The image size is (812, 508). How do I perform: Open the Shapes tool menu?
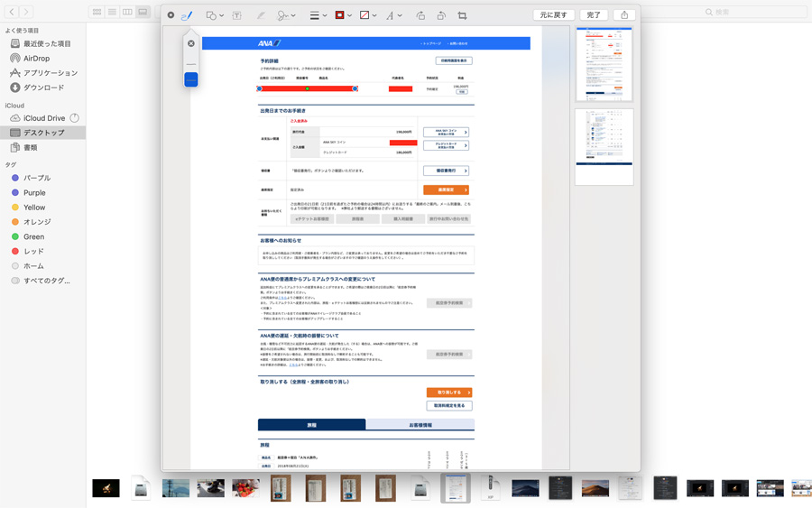point(215,15)
